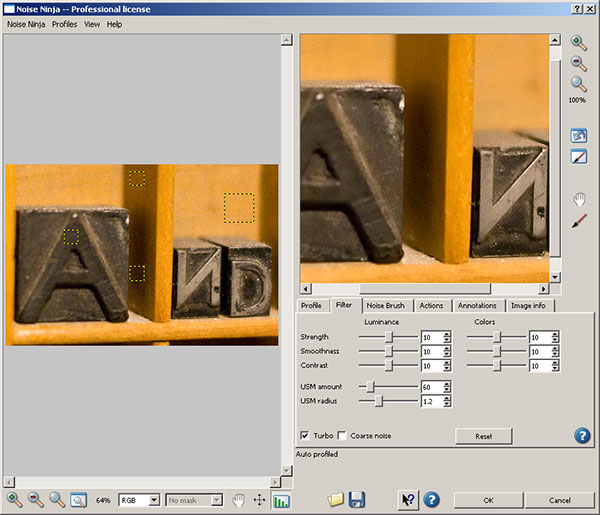Click the save profile floppy disk icon
This screenshot has width=600, height=515.
[357, 499]
